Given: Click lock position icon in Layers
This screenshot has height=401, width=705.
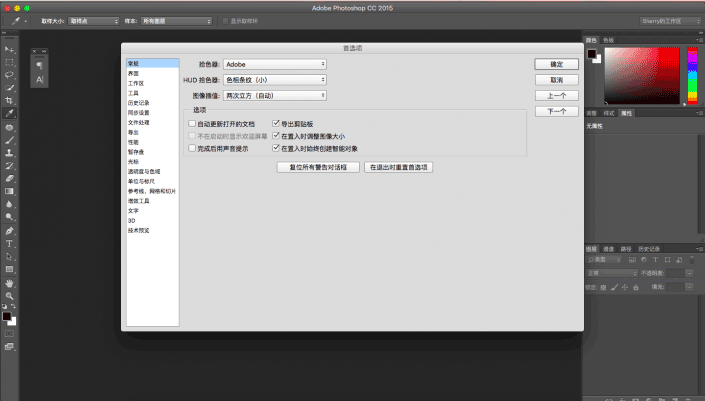Looking at the screenshot, I should coord(625,287).
